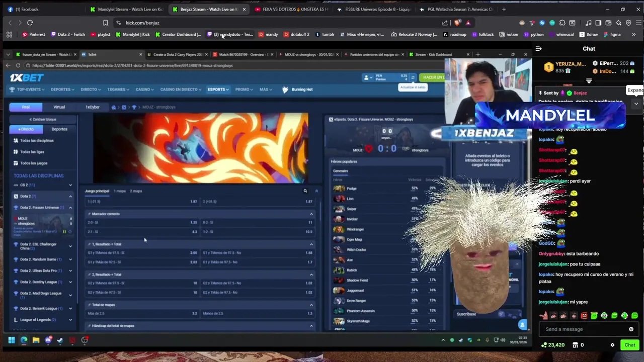Collapse the Kick chat panel arrow icon
Image resolution: width=644 pixels, height=362 pixels.
[538, 49]
